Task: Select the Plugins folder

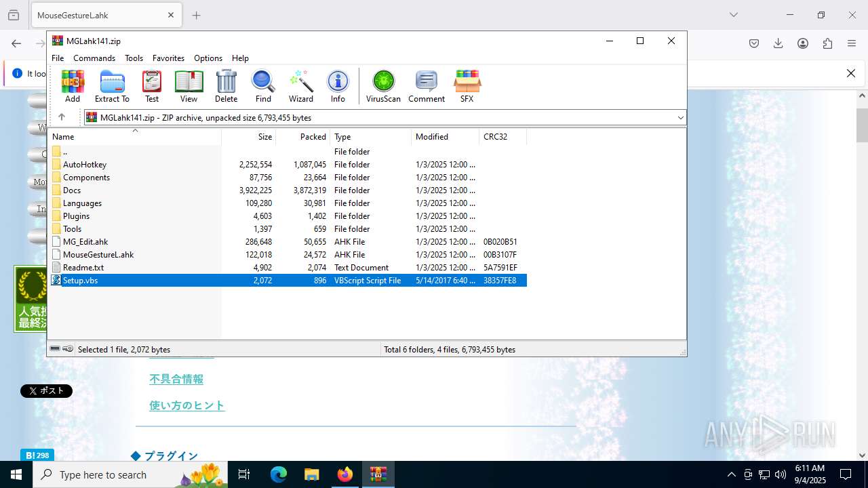Action: coord(288,216)
